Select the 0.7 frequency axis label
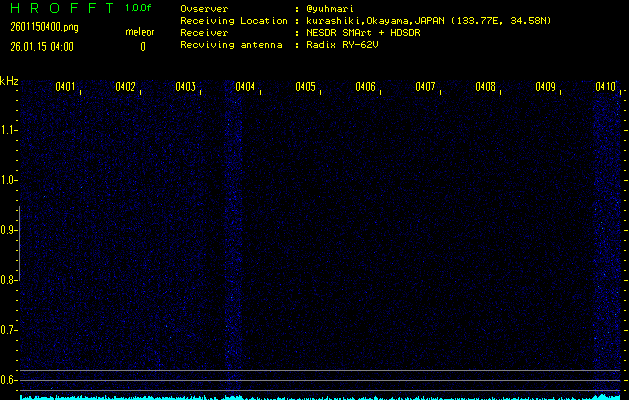 pos(9,329)
